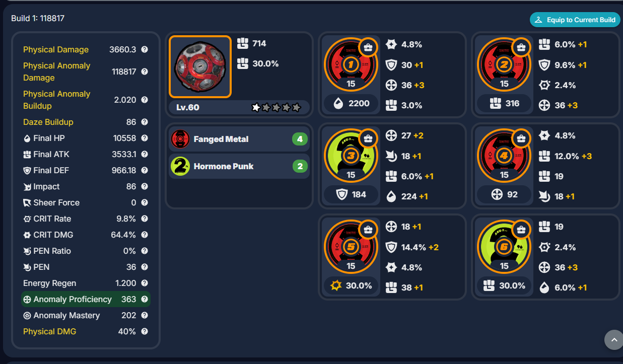
Task: Click disc 5 Fanged Metal image
Action: (x=351, y=247)
